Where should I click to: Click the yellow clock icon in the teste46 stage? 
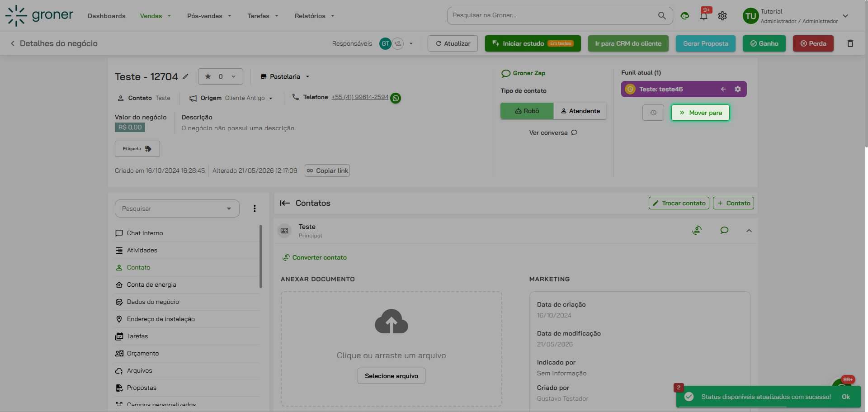(x=630, y=89)
